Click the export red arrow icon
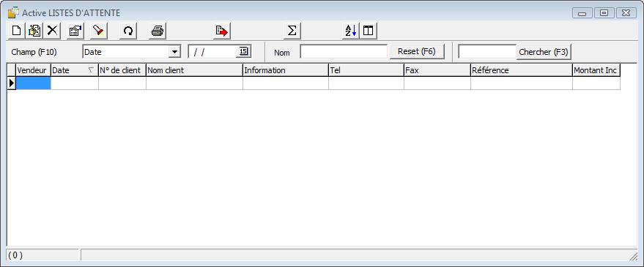This screenshot has height=267, width=644. coord(222,31)
